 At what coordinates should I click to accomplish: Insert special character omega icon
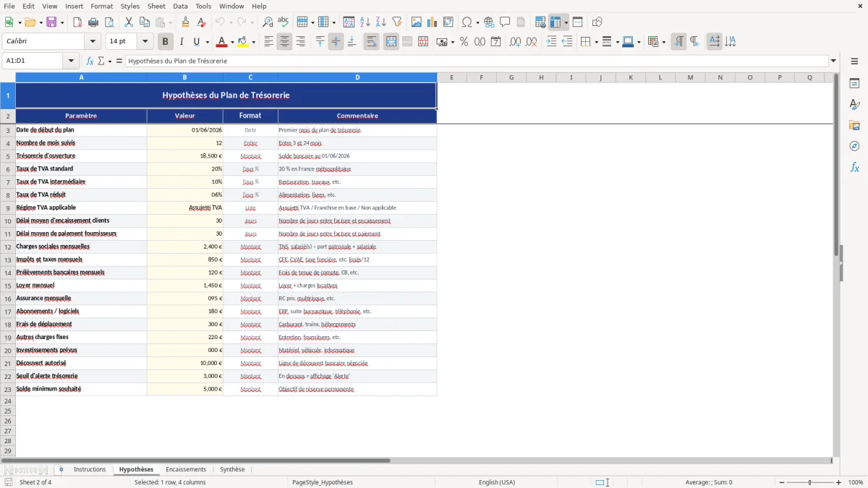(467, 22)
